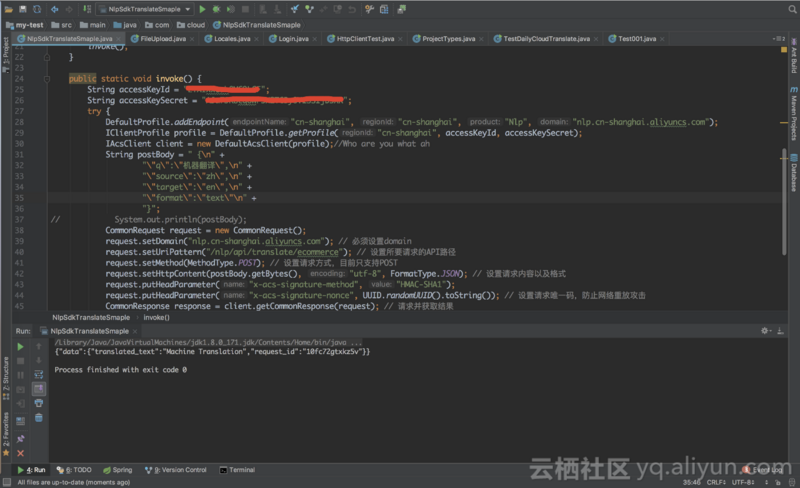Click the editor vertical scrollbar thumb
Viewport: 800px width, 488px height.
pos(784,202)
